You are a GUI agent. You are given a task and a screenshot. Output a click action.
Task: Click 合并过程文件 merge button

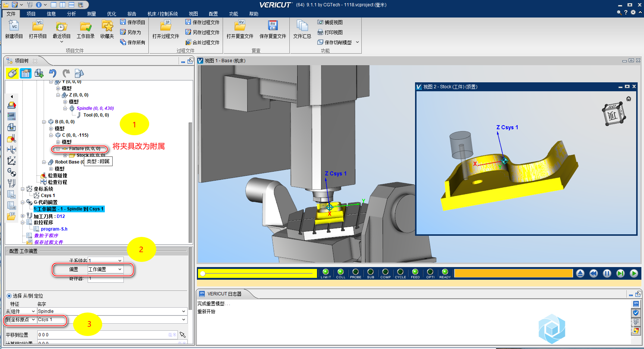pos(202,42)
